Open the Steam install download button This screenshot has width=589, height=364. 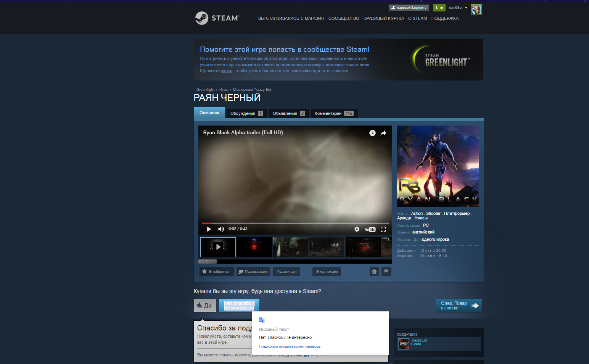[x=409, y=8]
